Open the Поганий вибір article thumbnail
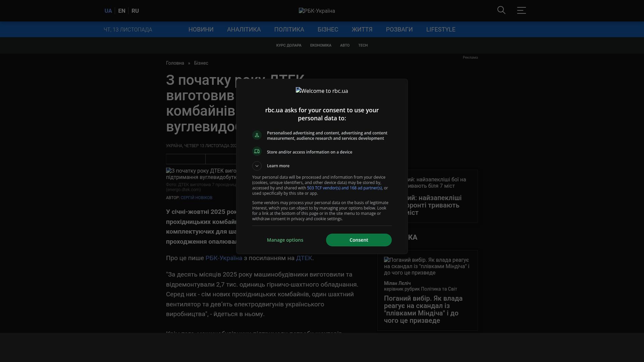The height and width of the screenshot is (362, 644). 427,266
